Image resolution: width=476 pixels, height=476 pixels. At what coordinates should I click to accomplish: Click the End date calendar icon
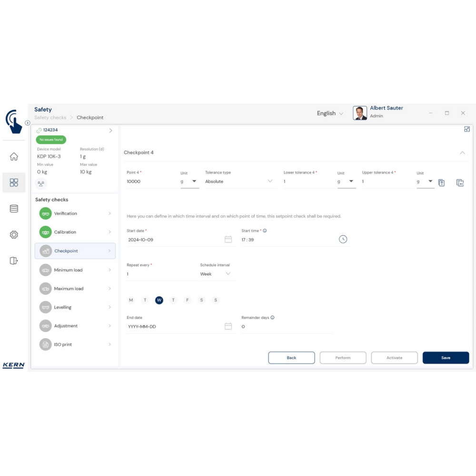click(228, 327)
